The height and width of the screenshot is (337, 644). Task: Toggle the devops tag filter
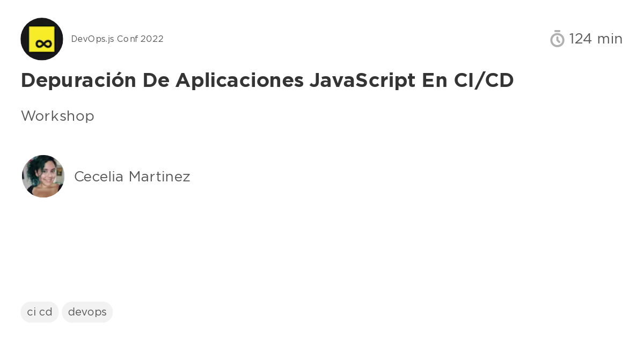coord(87,312)
